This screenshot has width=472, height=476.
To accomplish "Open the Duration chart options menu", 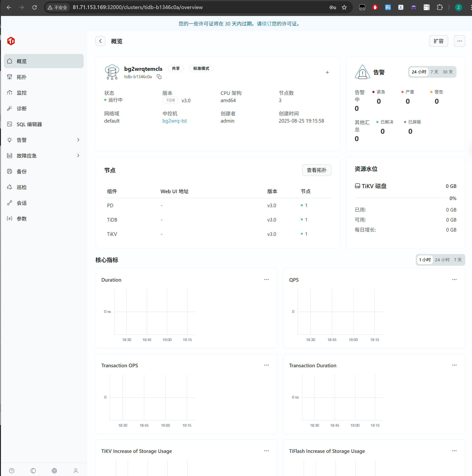I will pos(267,279).
